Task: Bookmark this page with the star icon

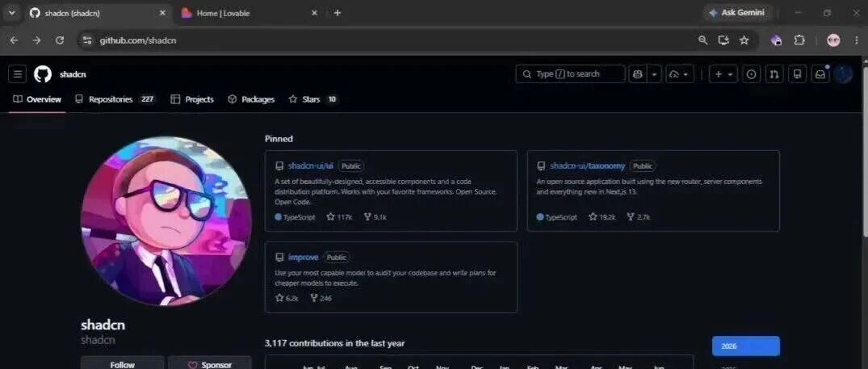Action: point(744,40)
